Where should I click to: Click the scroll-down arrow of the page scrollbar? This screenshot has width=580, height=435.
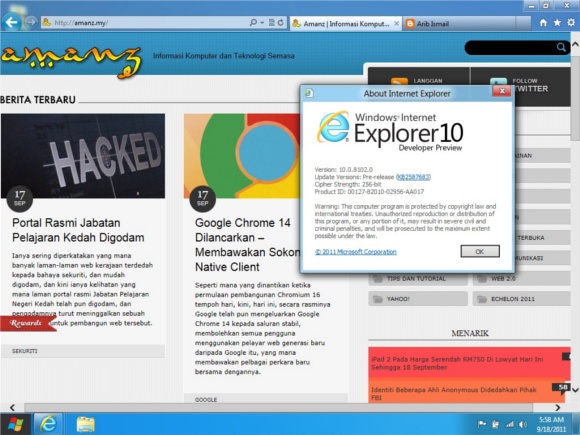point(575,390)
